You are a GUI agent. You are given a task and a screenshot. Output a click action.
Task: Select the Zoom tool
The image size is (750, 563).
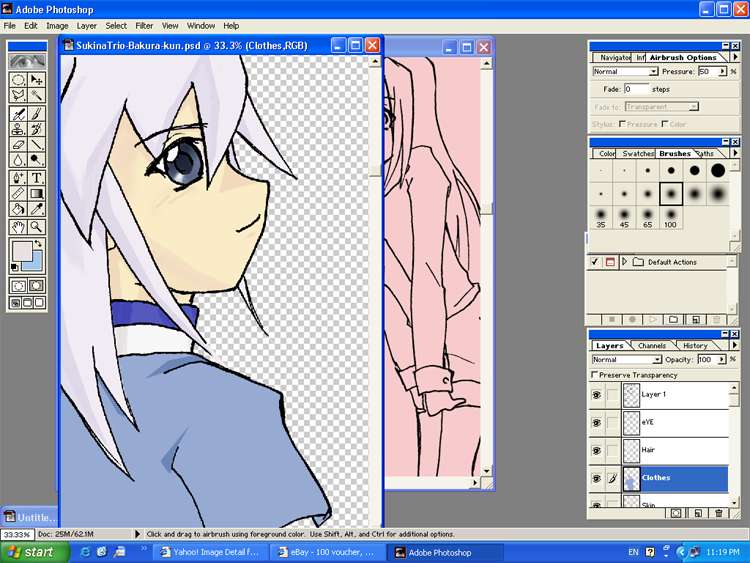[x=36, y=227]
